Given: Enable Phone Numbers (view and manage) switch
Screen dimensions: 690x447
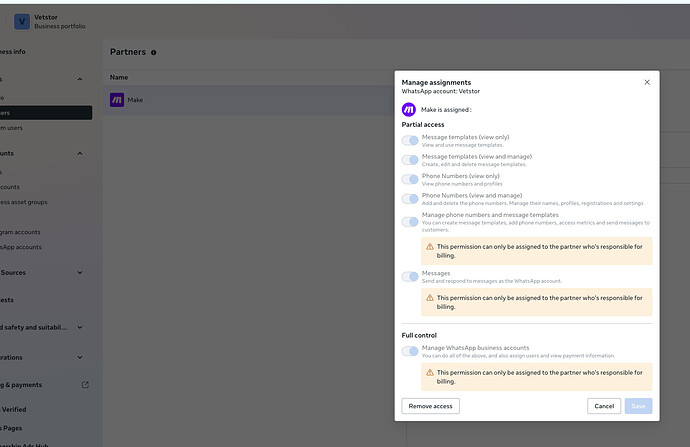Looking at the screenshot, I should (410, 199).
